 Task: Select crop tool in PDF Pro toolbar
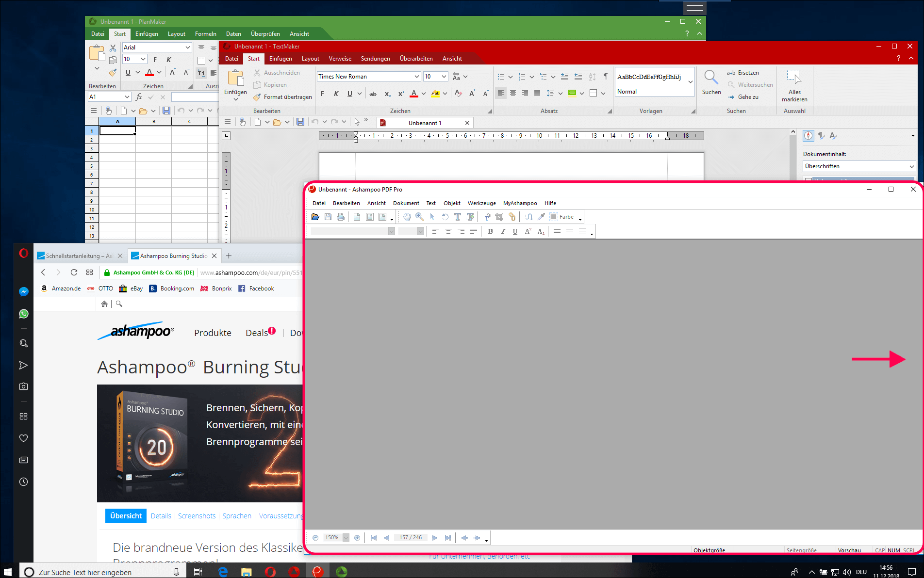(x=499, y=217)
